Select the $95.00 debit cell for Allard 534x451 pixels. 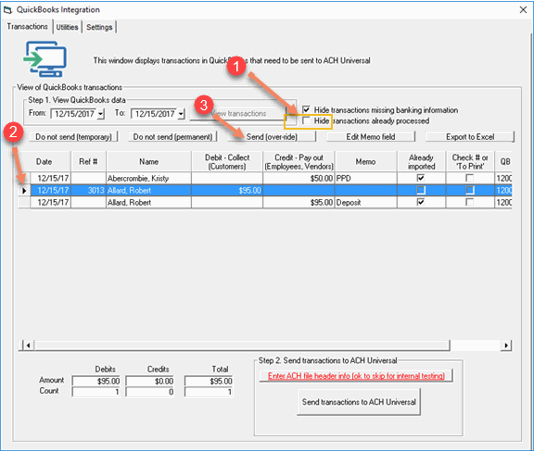pos(227,190)
